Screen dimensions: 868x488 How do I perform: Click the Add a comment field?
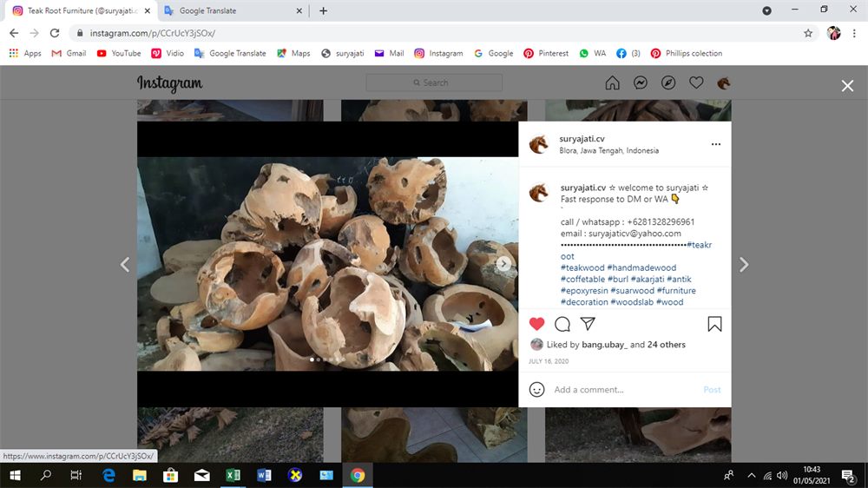tap(626, 389)
